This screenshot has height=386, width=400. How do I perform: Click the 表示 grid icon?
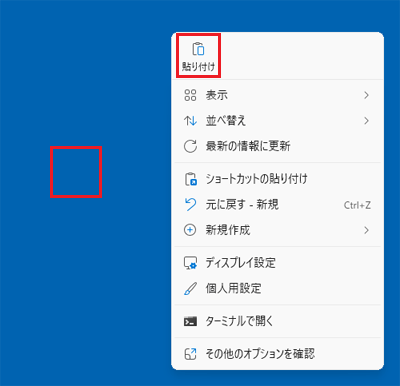[190, 95]
